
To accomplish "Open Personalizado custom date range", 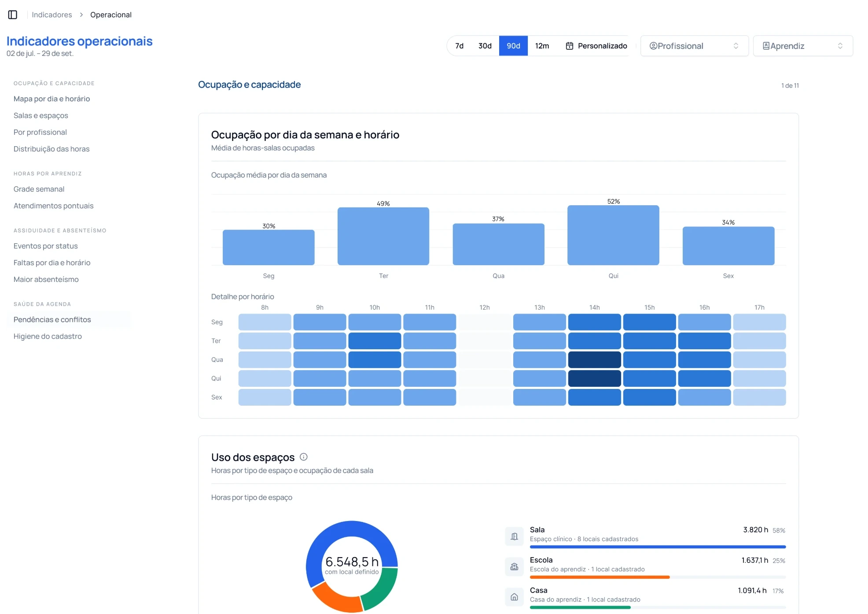I will [596, 46].
